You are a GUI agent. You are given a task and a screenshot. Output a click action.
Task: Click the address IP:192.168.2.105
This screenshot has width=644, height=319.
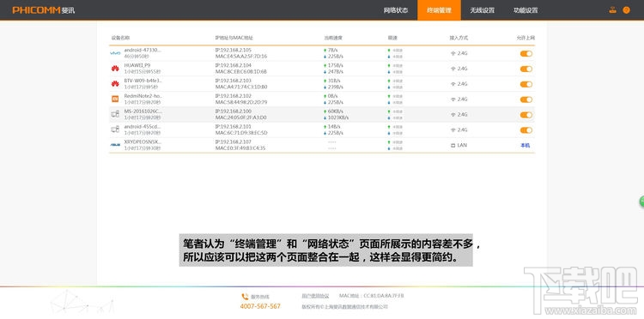234,50
